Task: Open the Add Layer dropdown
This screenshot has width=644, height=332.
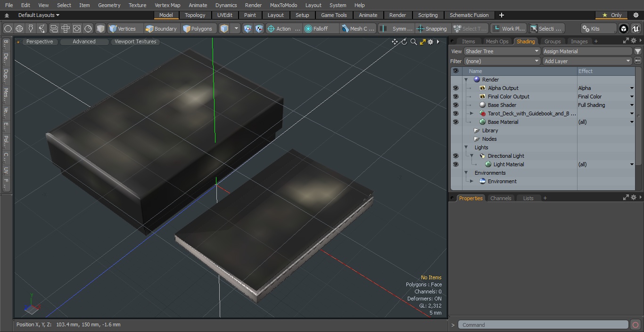Action: click(587, 61)
